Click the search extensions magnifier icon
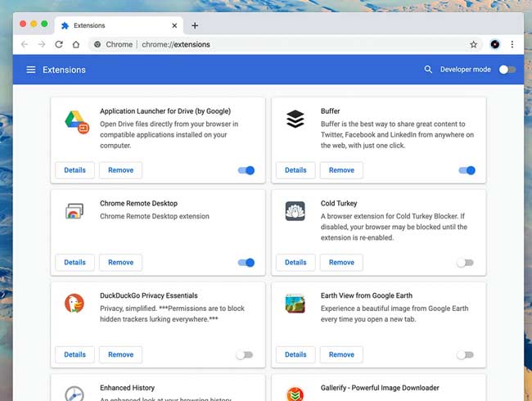 [428, 70]
